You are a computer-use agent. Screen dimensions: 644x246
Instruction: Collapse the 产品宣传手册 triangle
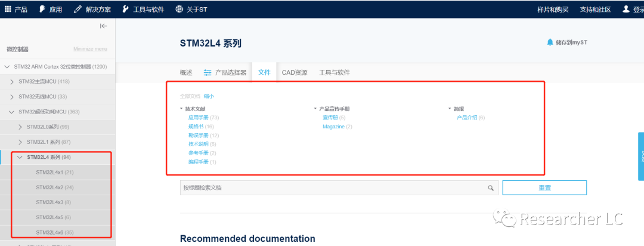pyautogui.click(x=315, y=109)
